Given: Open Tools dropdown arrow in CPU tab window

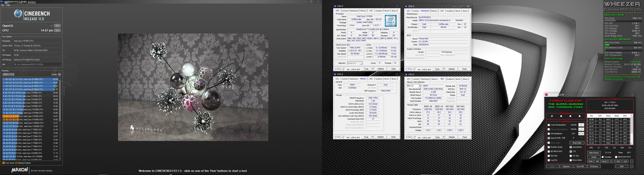Looking at the screenshot, I should [x=372, y=69].
